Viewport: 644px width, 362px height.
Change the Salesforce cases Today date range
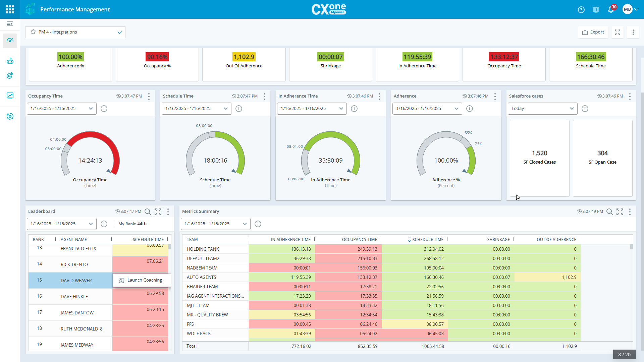(542, 108)
